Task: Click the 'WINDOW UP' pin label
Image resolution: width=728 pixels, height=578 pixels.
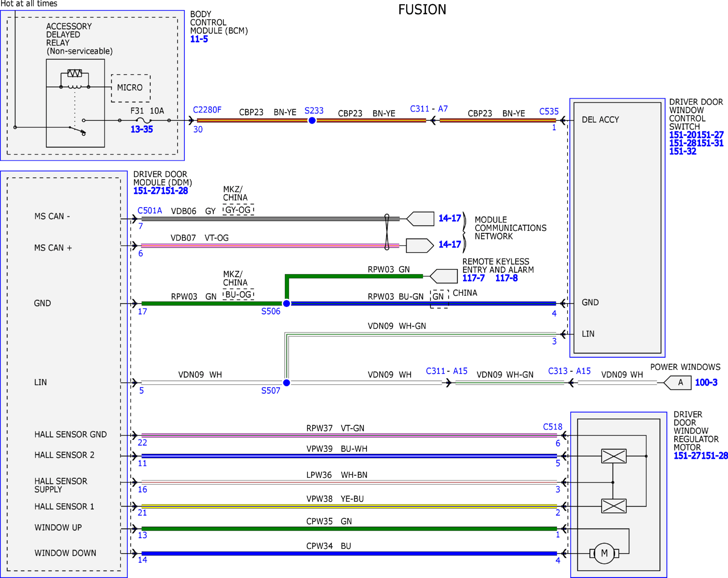Action: tap(58, 528)
